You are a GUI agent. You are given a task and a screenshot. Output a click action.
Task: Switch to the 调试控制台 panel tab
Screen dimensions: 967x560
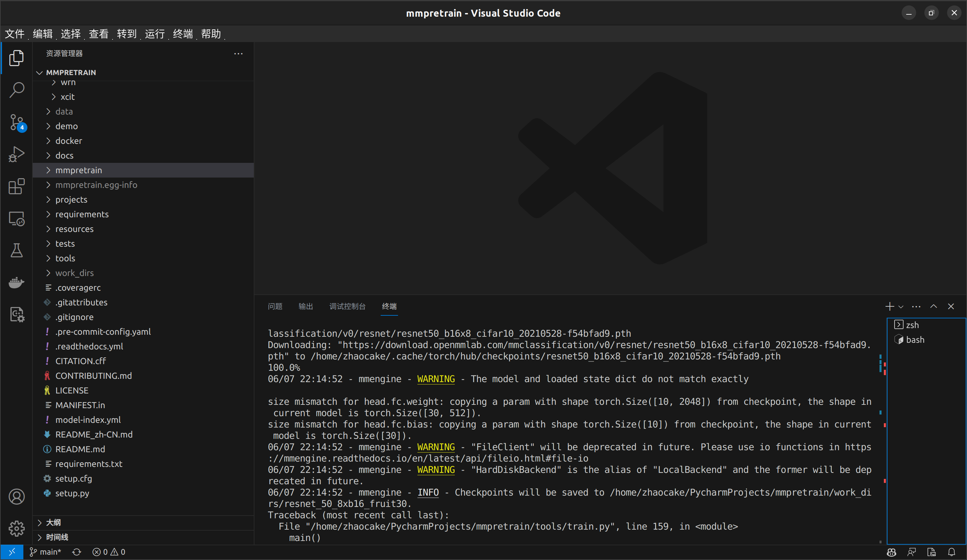point(347,306)
